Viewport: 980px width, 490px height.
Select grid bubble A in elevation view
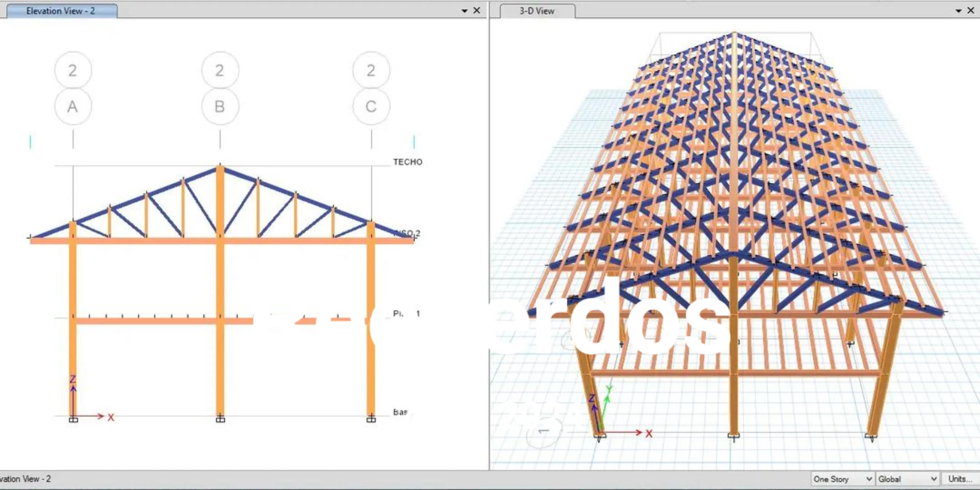tap(73, 106)
